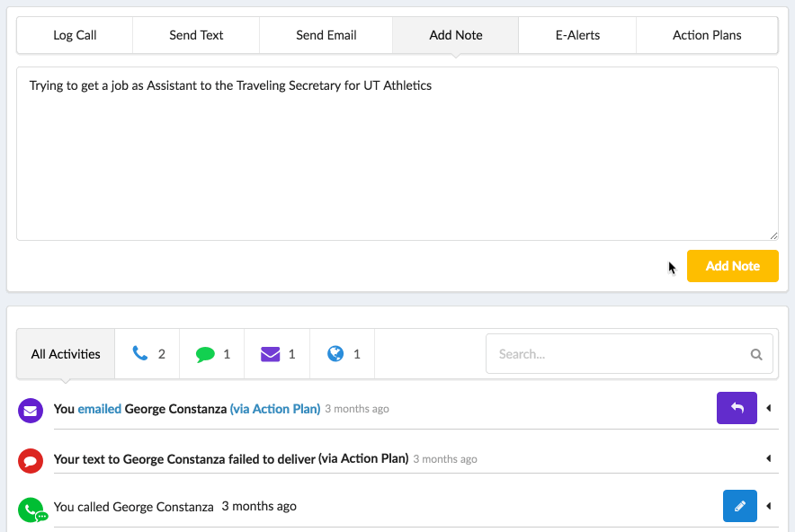Click the red failed text activity icon
Viewport: 795px width, 532px height.
(x=31, y=460)
